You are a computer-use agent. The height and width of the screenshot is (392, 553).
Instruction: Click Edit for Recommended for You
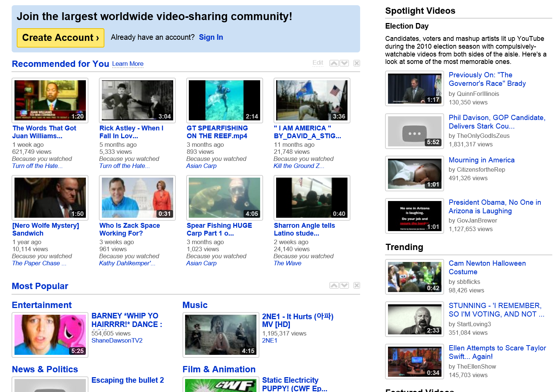(x=318, y=63)
